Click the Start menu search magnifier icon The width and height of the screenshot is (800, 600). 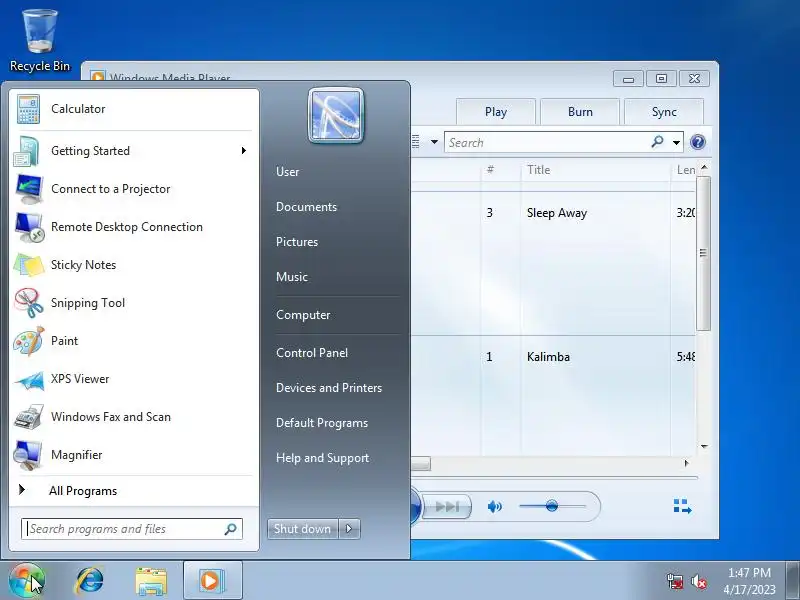230,529
